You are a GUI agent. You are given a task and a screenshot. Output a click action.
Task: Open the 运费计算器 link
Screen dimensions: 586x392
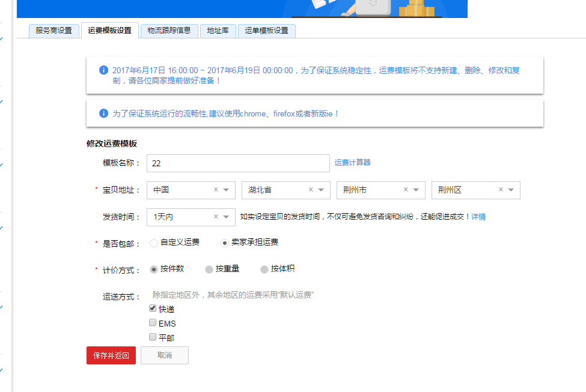(x=352, y=162)
